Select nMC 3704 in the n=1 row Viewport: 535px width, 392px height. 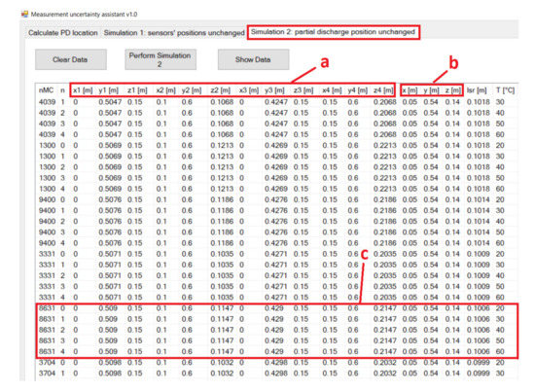(47, 374)
